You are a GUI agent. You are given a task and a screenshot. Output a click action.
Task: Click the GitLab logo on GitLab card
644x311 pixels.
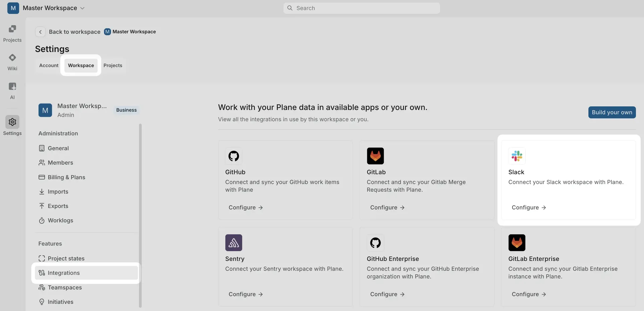pos(375,156)
